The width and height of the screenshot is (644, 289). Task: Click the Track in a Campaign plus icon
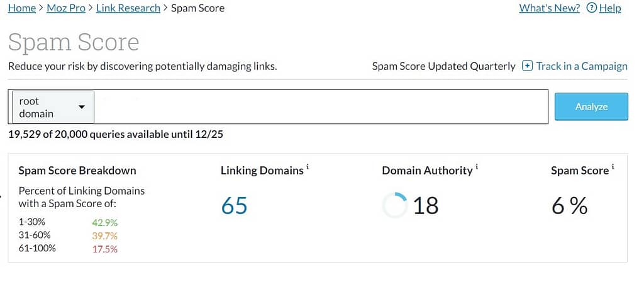527,66
